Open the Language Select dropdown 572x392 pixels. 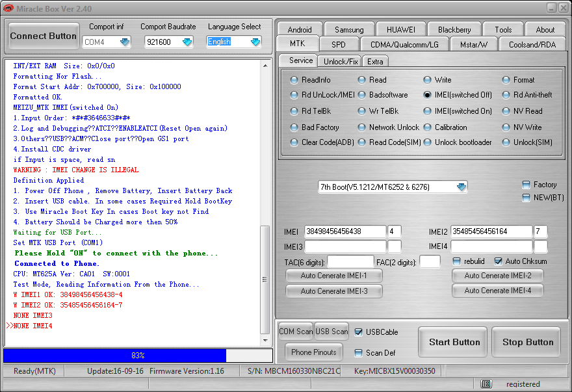(255, 42)
